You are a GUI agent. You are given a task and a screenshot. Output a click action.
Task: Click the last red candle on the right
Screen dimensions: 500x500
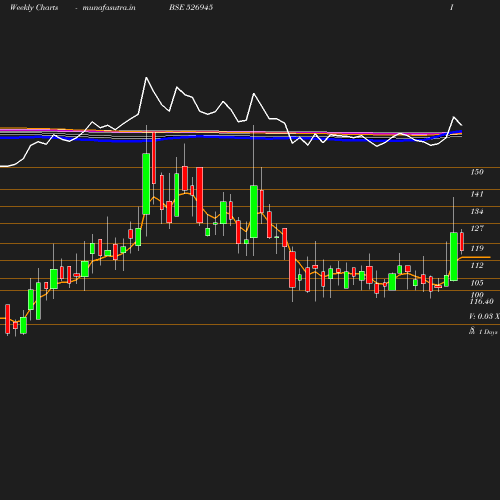[462, 242]
